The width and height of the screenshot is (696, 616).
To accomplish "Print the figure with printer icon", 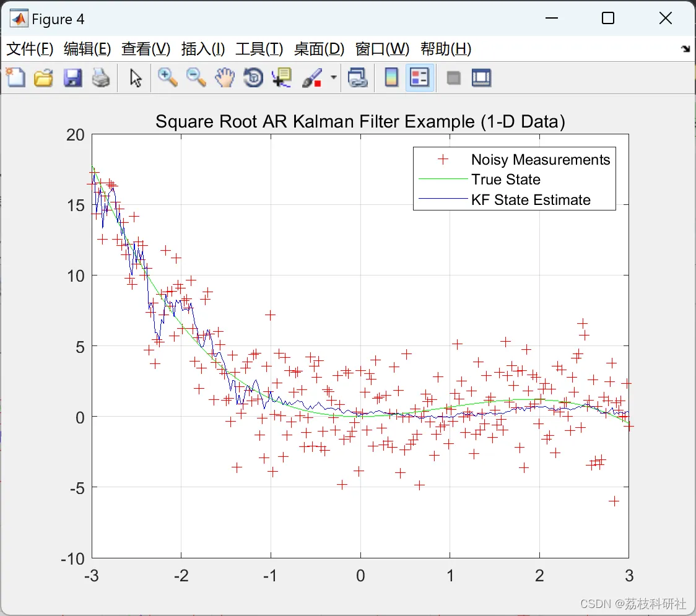I will [101, 77].
